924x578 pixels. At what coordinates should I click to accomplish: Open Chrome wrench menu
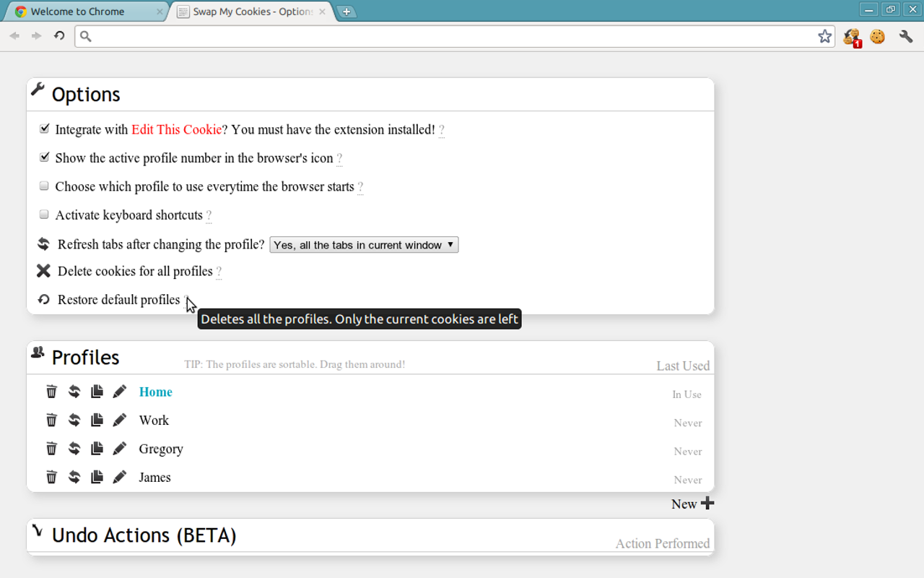click(906, 36)
